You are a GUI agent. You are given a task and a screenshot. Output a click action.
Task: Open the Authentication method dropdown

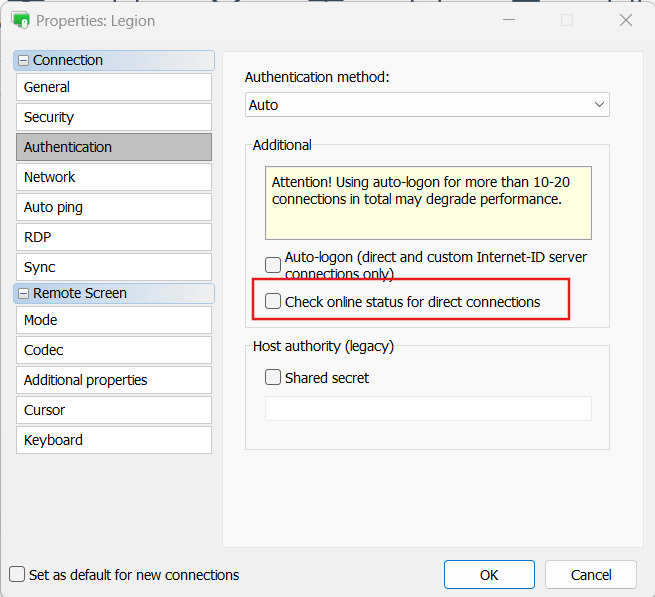427,105
